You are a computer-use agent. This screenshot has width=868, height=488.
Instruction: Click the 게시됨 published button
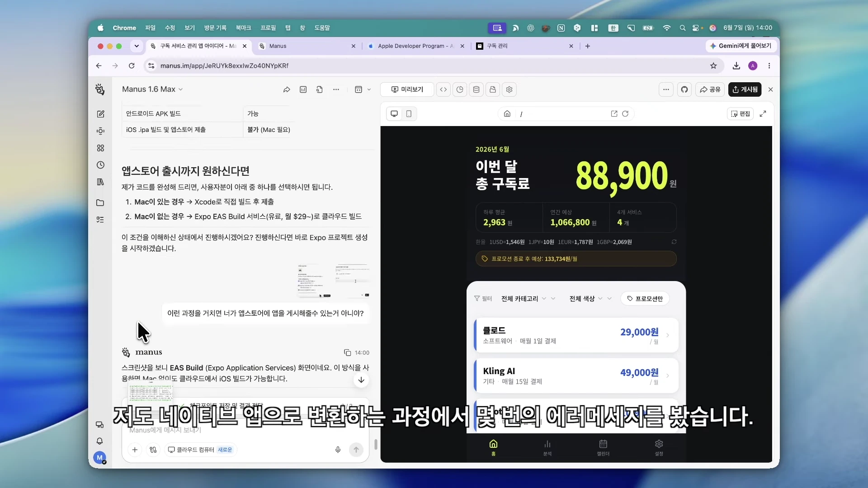click(745, 89)
